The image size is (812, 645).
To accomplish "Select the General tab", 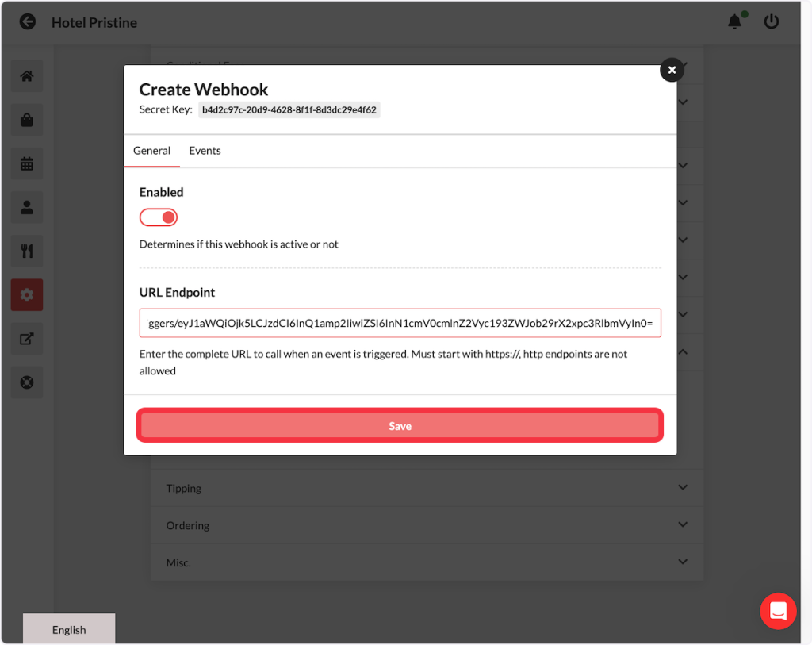I will 151,151.
